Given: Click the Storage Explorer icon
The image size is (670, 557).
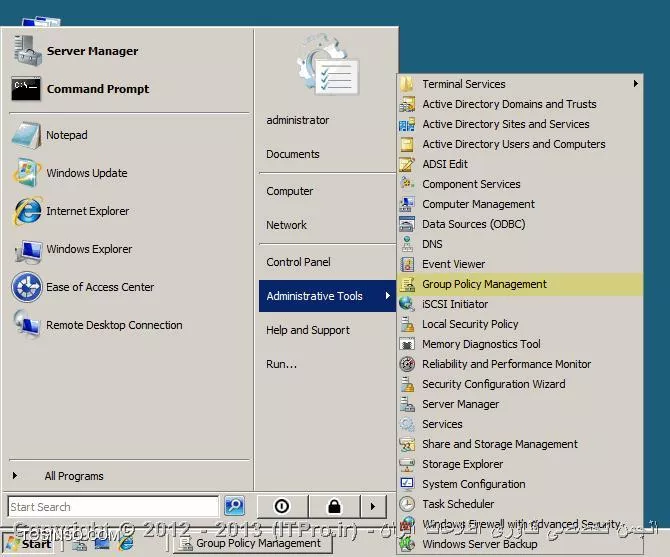Looking at the screenshot, I should (407, 464).
